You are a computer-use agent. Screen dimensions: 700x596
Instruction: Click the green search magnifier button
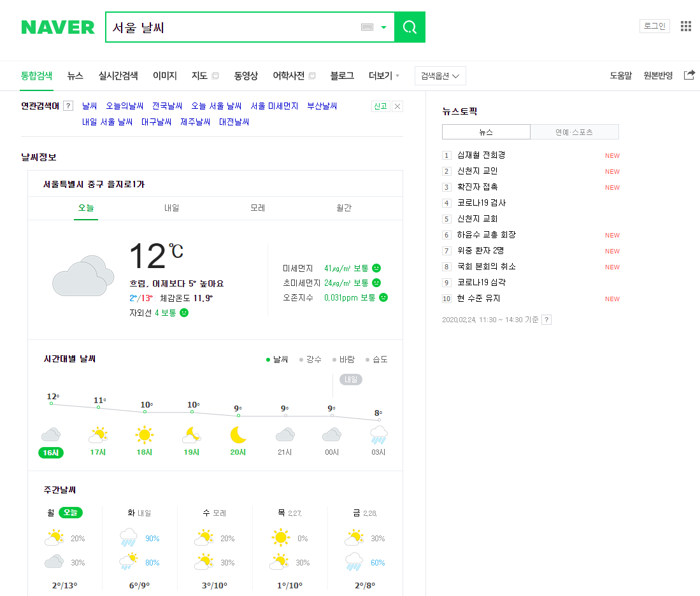[x=410, y=27]
